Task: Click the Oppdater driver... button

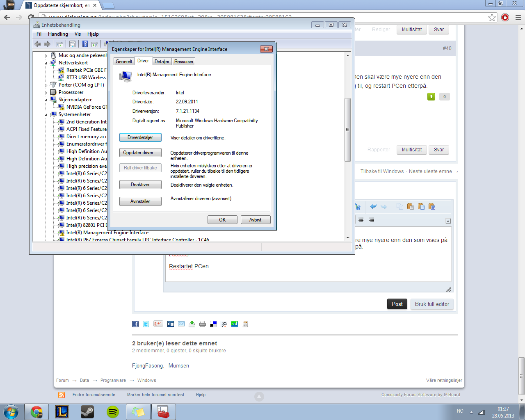Action: [x=140, y=153]
